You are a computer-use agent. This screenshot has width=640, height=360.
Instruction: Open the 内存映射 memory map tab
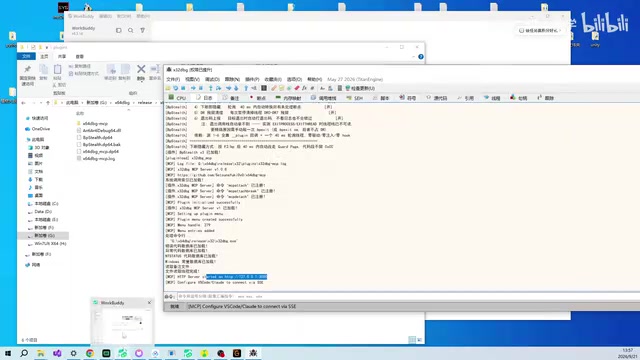click(x=288, y=98)
